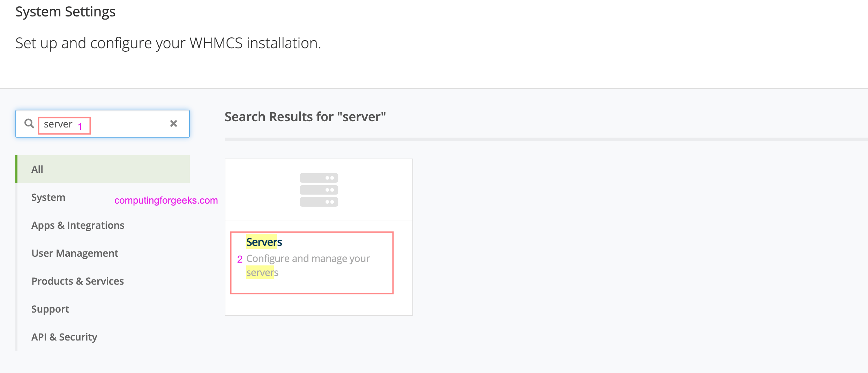Open the API & Security category
Image resolution: width=868 pixels, height=373 pixels.
point(64,337)
